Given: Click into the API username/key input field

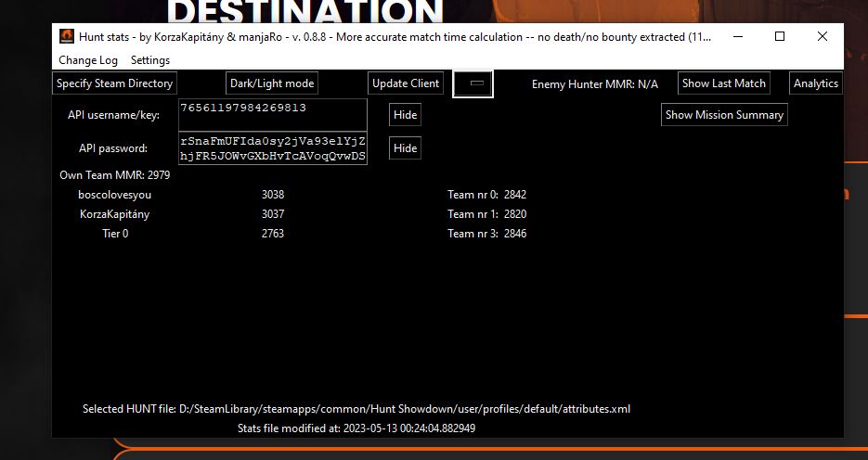Looking at the screenshot, I should point(273,115).
